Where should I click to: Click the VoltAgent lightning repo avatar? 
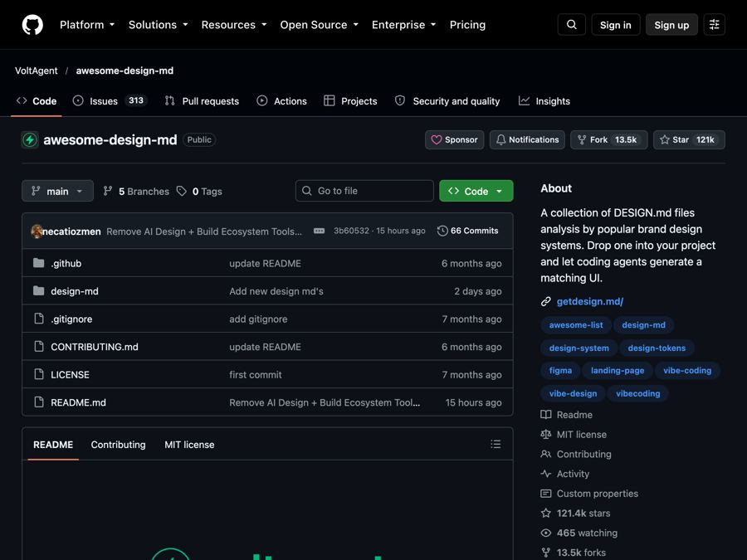click(x=30, y=140)
